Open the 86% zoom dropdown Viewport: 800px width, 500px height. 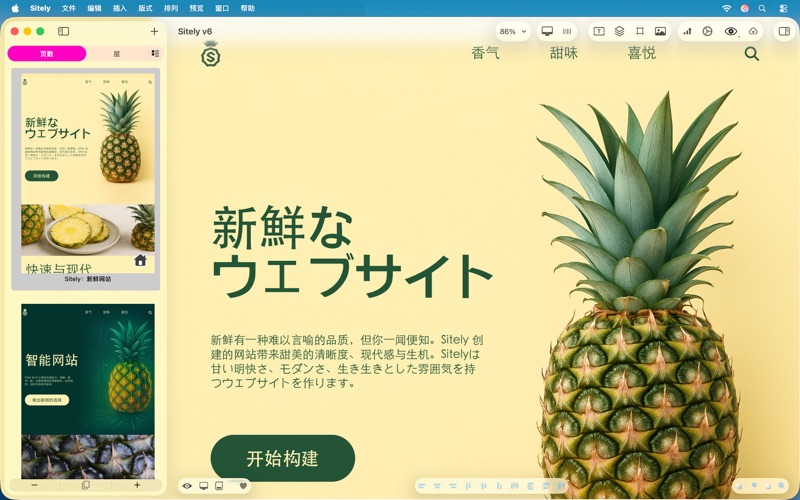pos(513,32)
